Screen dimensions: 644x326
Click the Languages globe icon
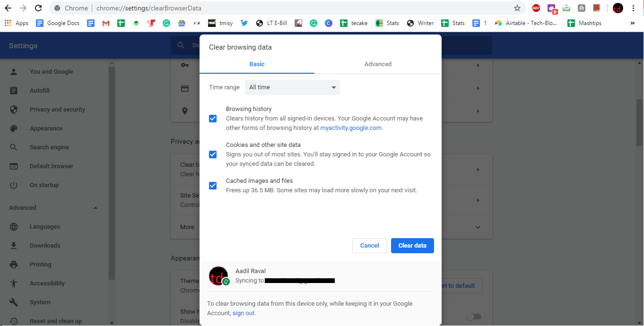click(x=14, y=226)
